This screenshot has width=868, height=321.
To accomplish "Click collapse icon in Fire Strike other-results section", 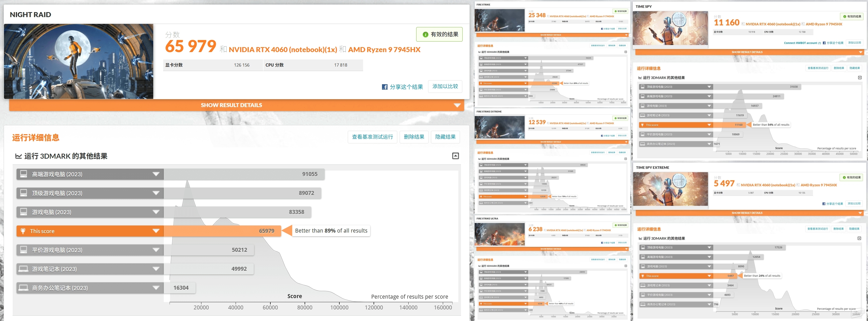I will pos(626,52).
